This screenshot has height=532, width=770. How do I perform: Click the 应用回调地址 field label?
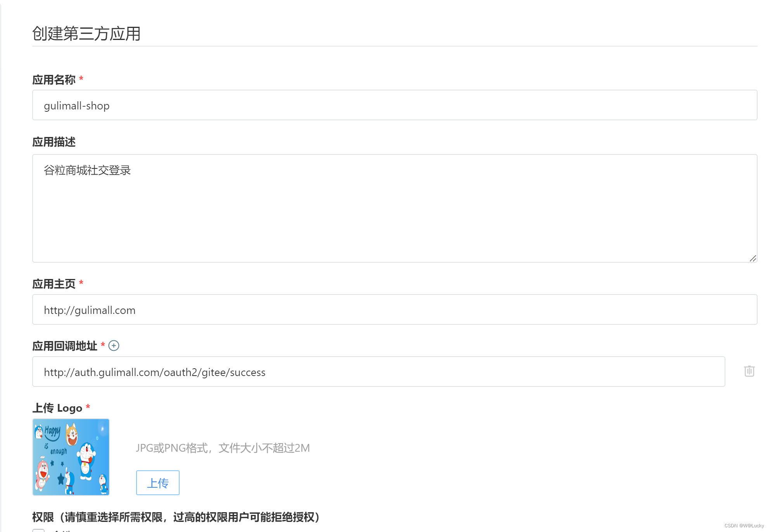pos(65,346)
